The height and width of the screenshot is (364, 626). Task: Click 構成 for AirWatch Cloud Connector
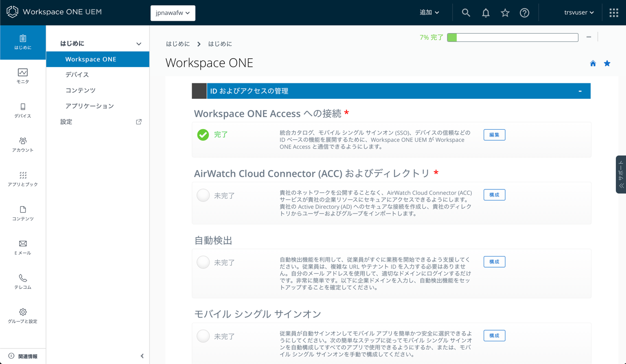point(494,195)
